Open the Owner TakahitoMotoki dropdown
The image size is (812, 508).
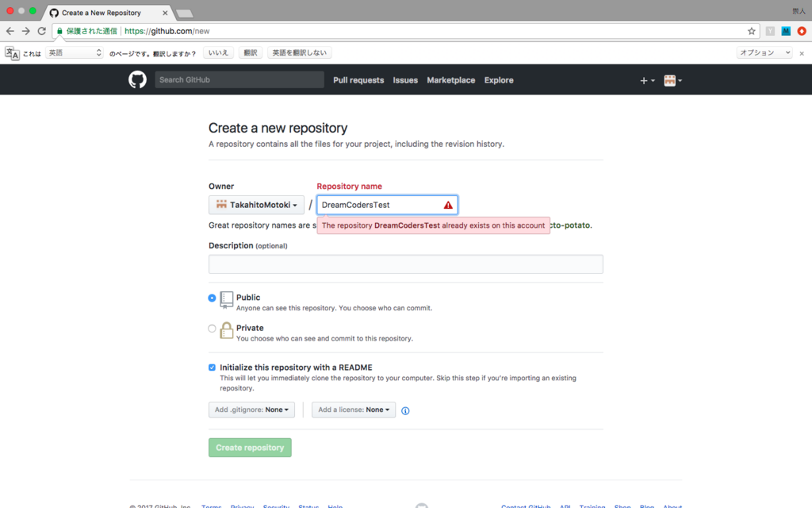pyautogui.click(x=256, y=205)
